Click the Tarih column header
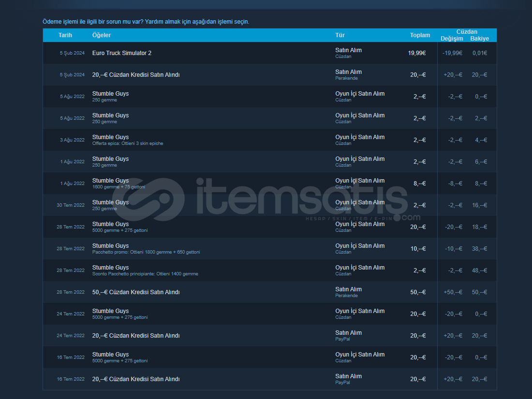Screen dimensions: 532x399 pos(65,35)
